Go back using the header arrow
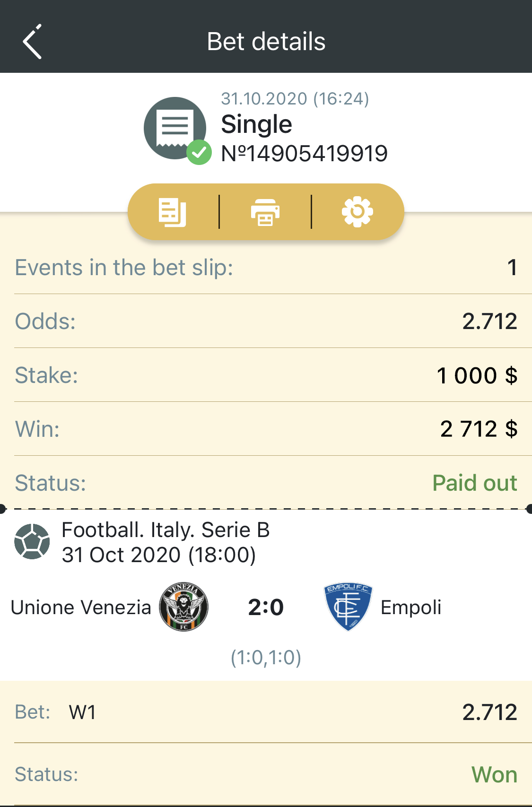Viewport: 532px width, 807px height. coord(32,42)
